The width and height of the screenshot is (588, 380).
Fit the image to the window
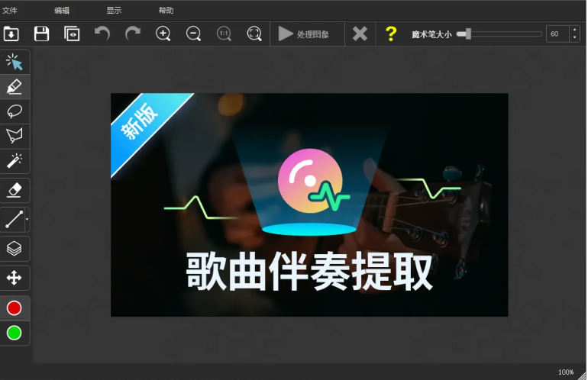[254, 34]
